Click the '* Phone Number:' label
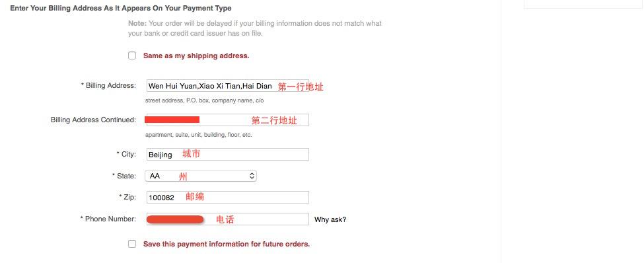644x263 pixels. [x=108, y=219]
